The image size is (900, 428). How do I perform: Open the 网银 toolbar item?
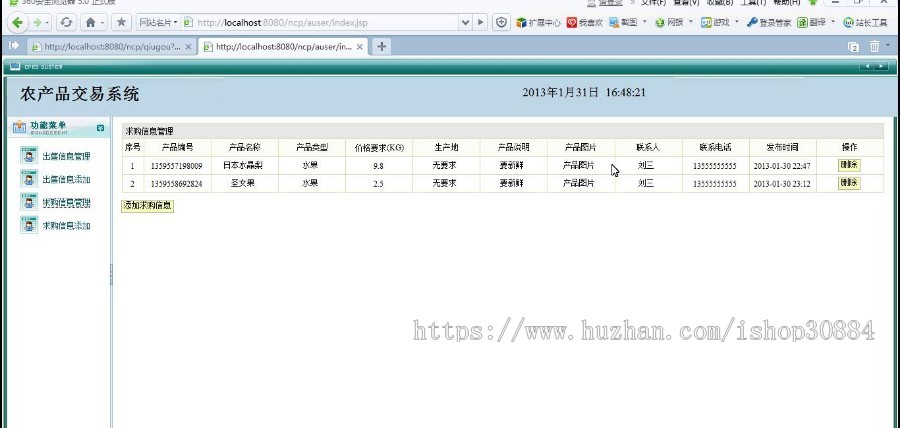pos(669,23)
